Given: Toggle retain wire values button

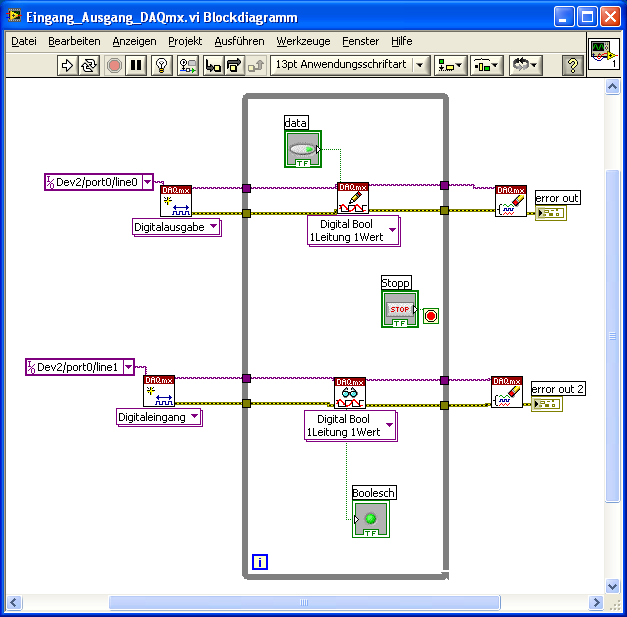Looking at the screenshot, I should (x=188, y=65).
